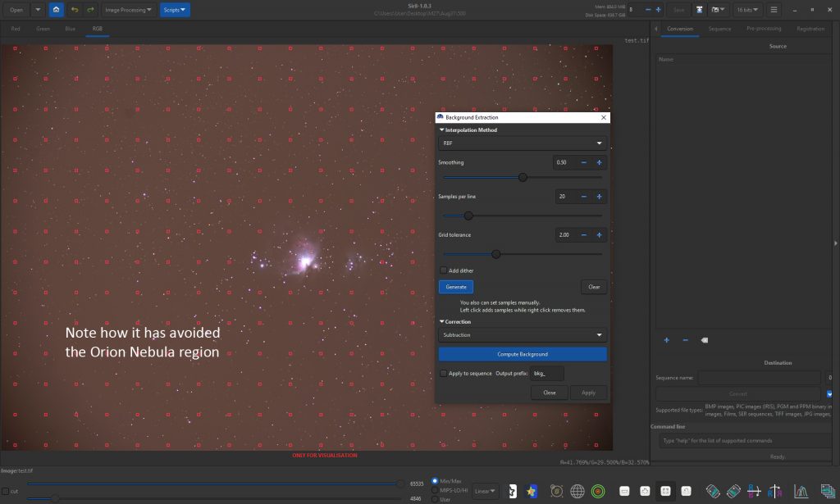Open the Image Processing menu
The width and height of the screenshot is (840, 504).
point(128,10)
